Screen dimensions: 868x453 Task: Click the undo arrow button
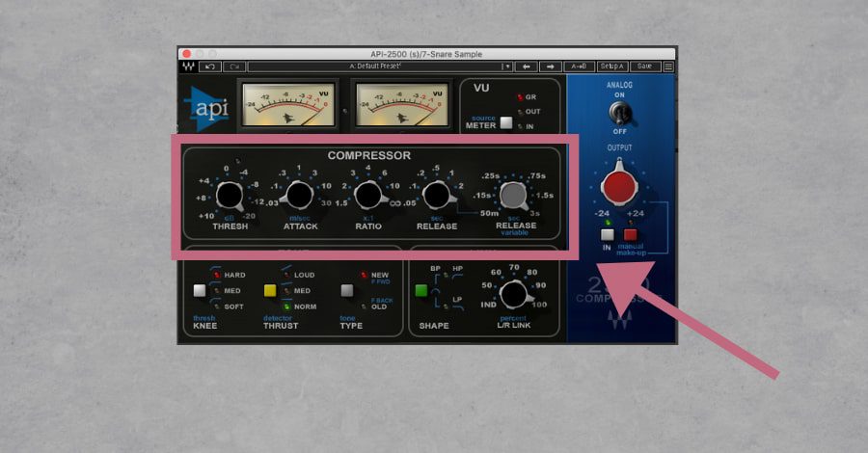(x=210, y=67)
